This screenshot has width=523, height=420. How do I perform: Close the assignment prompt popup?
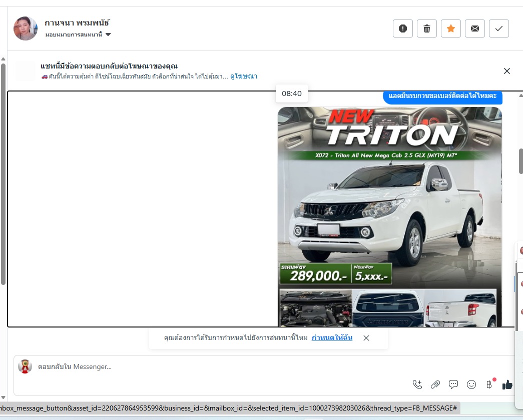tap(366, 338)
